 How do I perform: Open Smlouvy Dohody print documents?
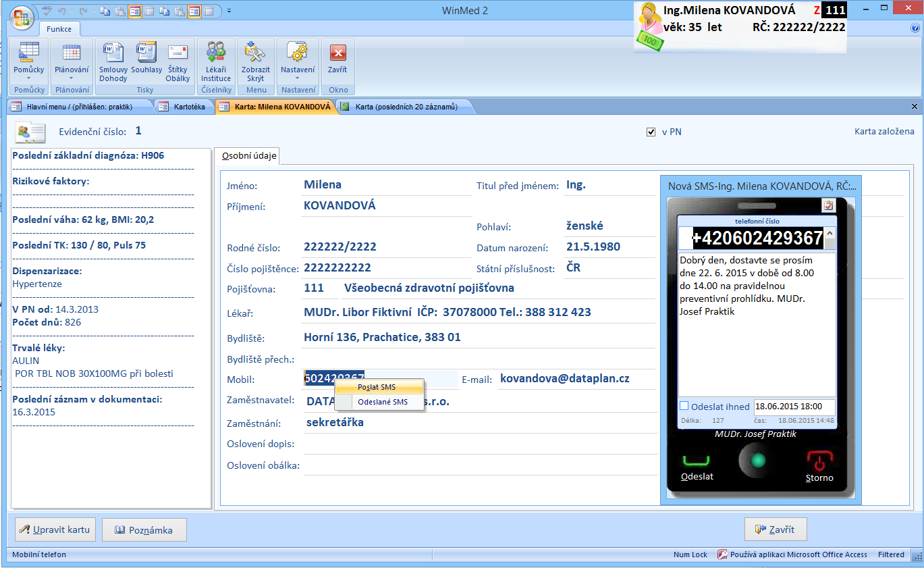click(113, 61)
